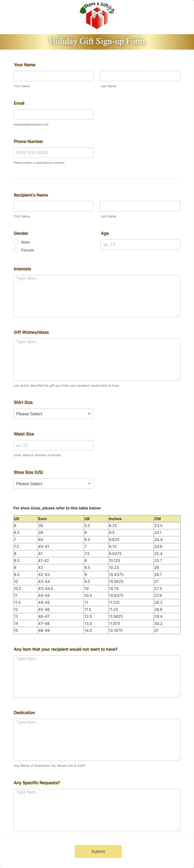Click the Submit button
Screen dimensions: 194x868
pos(98,851)
